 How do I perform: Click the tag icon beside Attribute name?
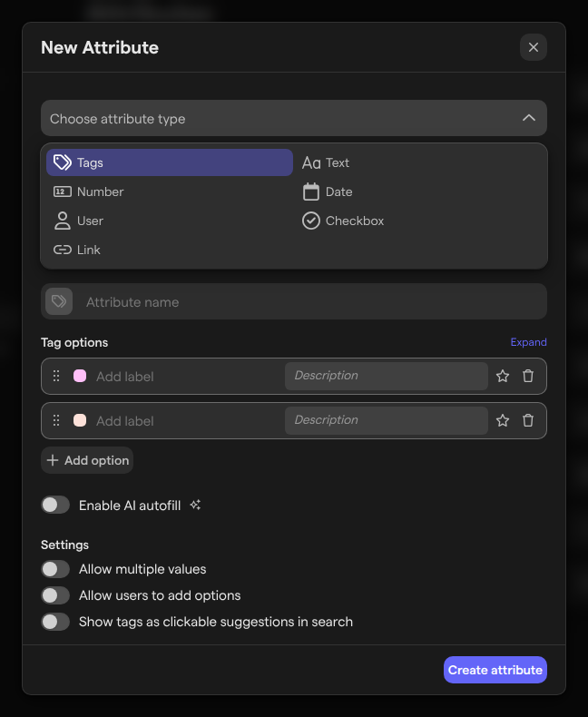59,301
